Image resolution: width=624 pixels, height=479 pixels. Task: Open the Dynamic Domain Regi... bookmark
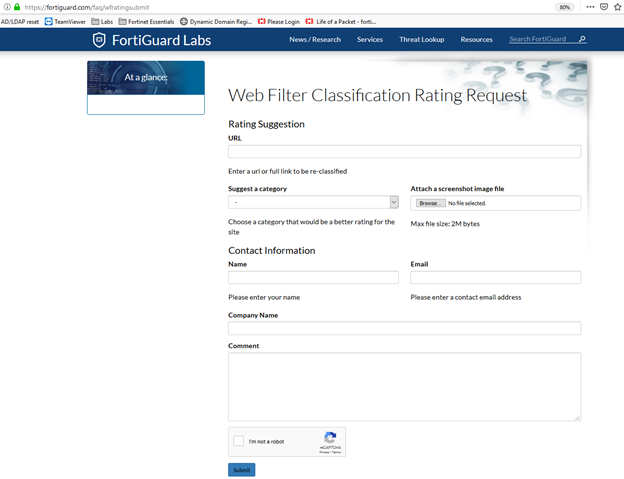tap(216, 21)
